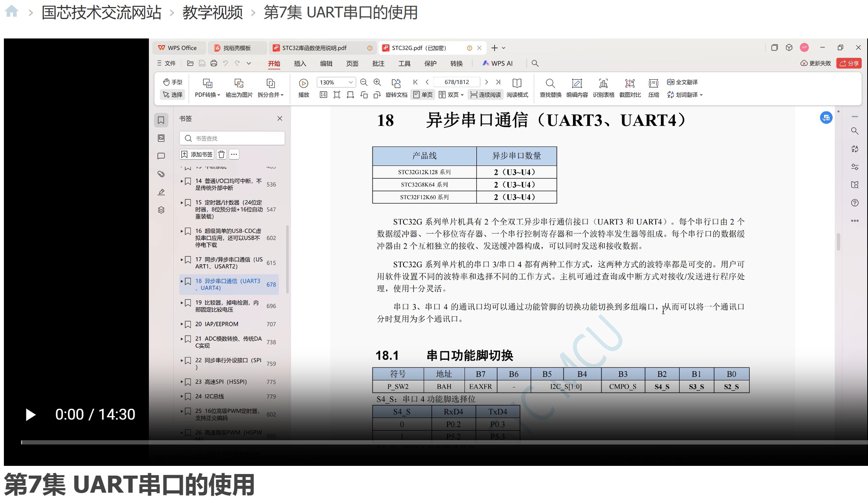Jump to the first page
This screenshot has width=868, height=502.
pos(416,82)
